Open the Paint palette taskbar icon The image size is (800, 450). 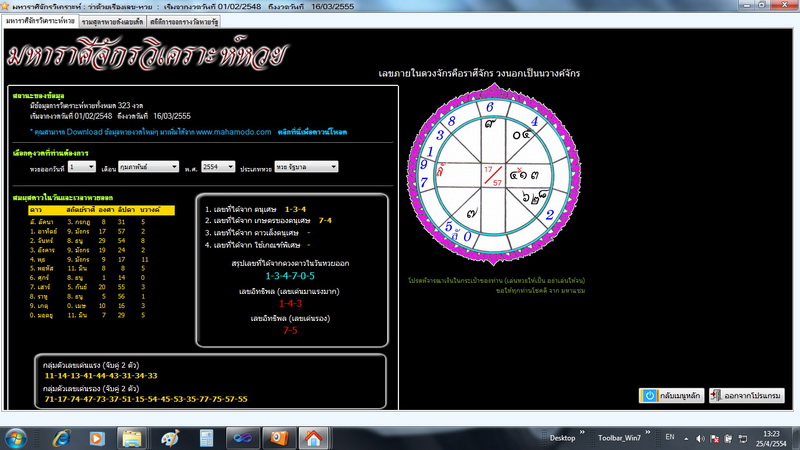[x=170, y=438]
